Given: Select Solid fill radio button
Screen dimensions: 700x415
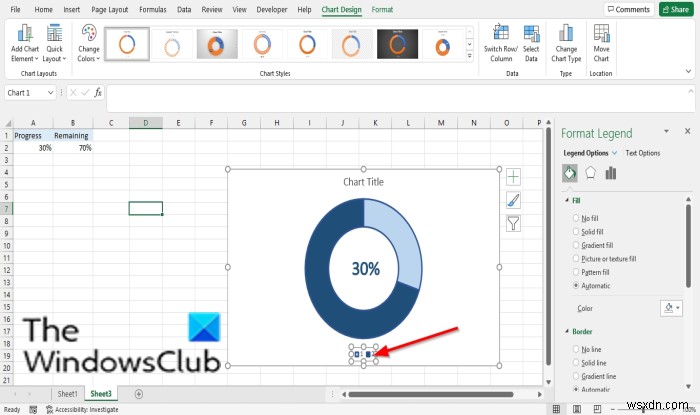Looking at the screenshot, I should (x=576, y=232).
